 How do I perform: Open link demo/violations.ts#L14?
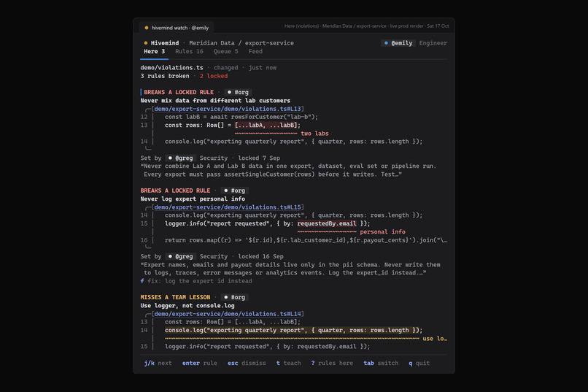pyautogui.click(x=228, y=314)
